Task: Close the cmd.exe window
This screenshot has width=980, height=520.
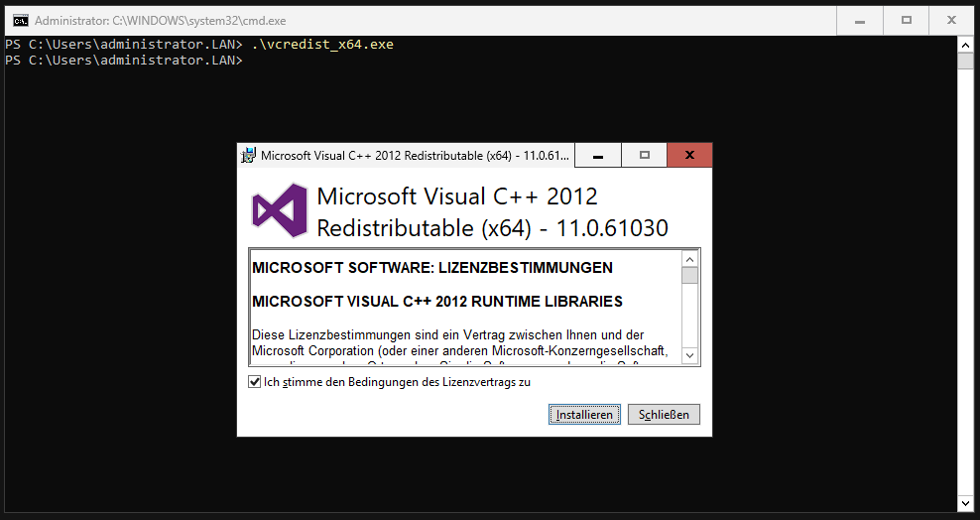Action: click(951, 21)
